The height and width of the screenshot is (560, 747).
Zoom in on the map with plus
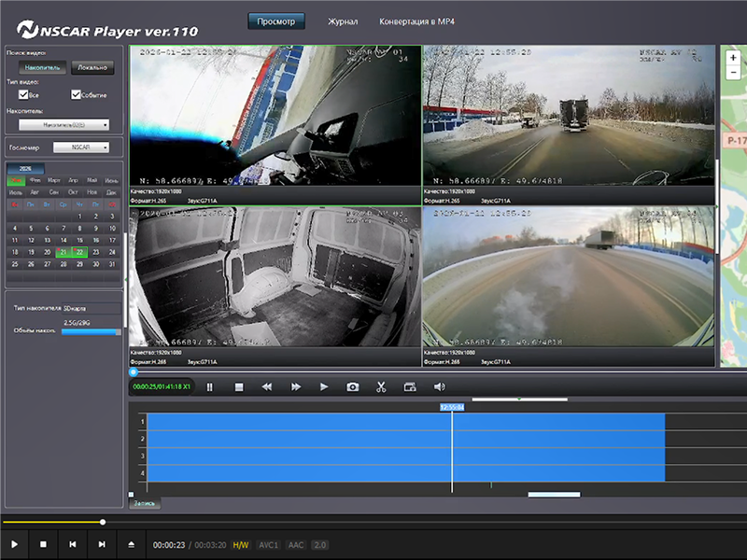click(x=733, y=58)
